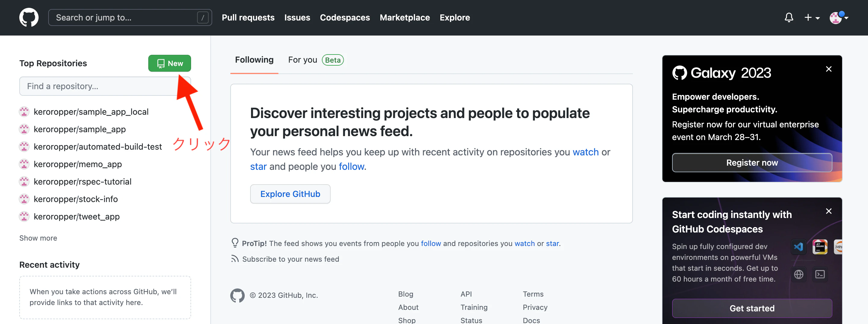868x324 pixels.
Task: Open keroropper/stock-info repository
Action: (x=76, y=199)
